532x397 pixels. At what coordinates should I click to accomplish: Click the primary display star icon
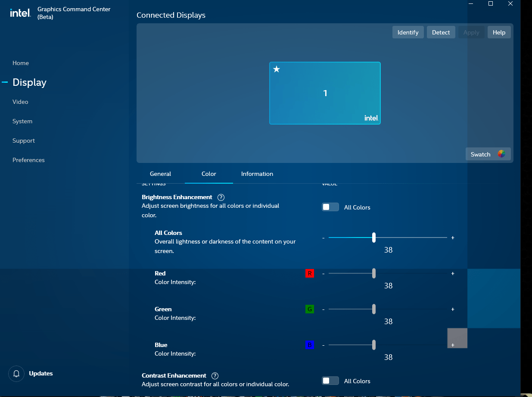(x=277, y=69)
